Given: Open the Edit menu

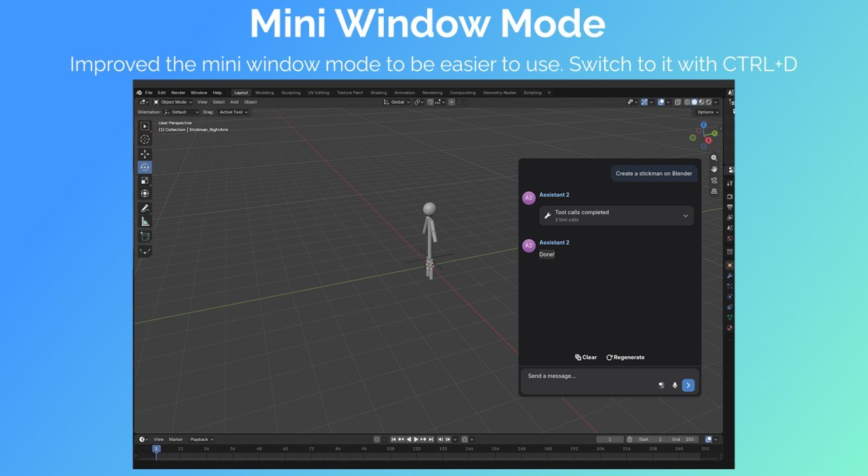Looking at the screenshot, I should pyautogui.click(x=161, y=92).
